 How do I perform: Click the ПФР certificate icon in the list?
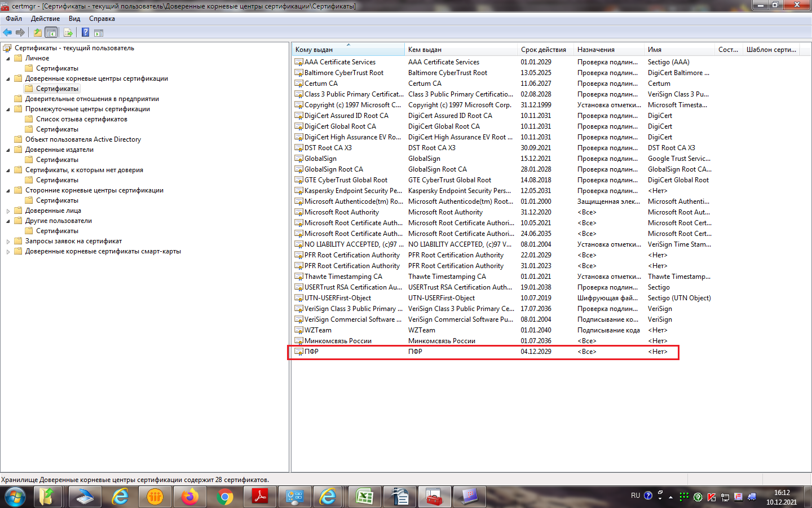click(299, 352)
